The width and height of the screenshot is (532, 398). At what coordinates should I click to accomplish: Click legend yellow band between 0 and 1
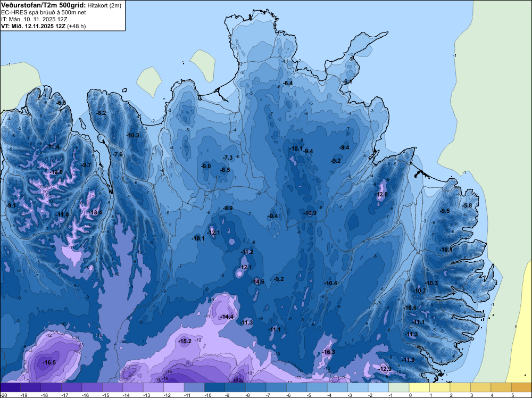coord(419,387)
